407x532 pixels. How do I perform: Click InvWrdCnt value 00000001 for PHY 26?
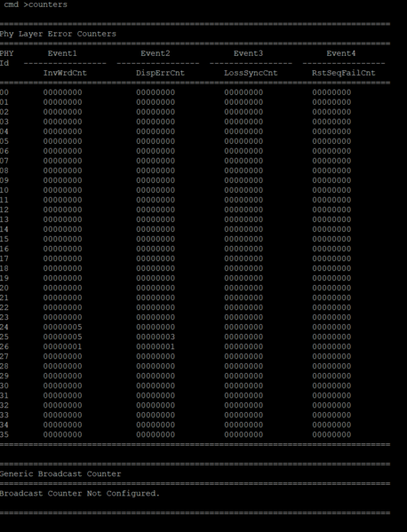pos(62,346)
